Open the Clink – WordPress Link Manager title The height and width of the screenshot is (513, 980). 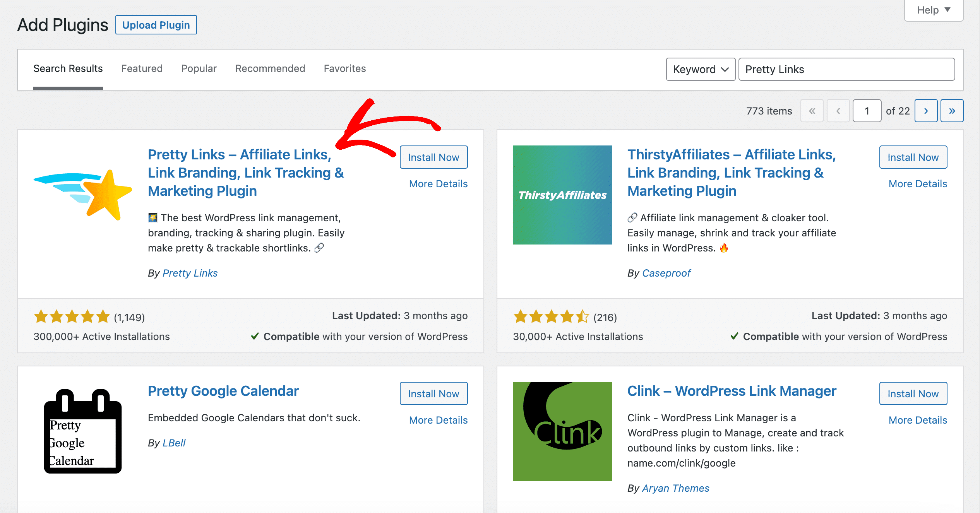coord(732,391)
